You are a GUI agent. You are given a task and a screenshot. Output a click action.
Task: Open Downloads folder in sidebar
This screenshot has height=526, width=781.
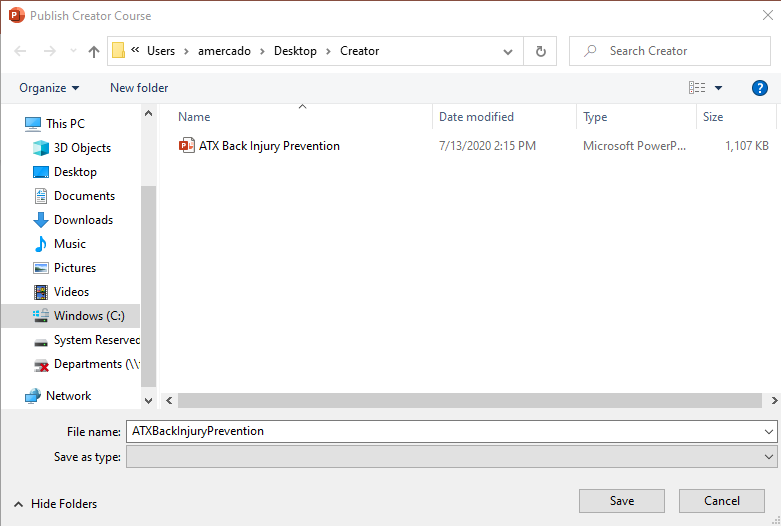[83, 220]
